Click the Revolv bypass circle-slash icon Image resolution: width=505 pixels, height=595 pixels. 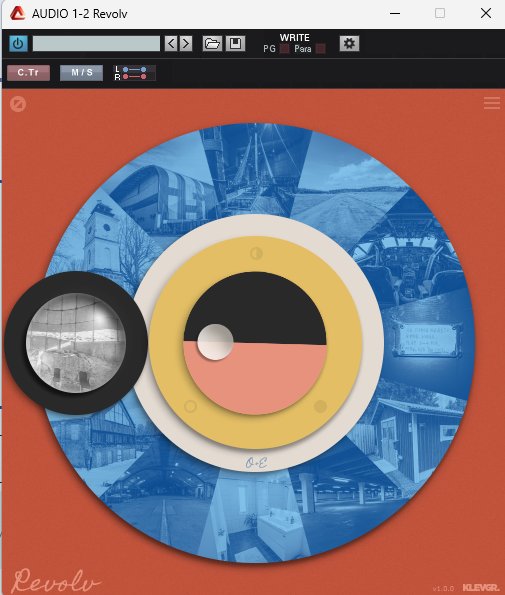pyautogui.click(x=18, y=104)
